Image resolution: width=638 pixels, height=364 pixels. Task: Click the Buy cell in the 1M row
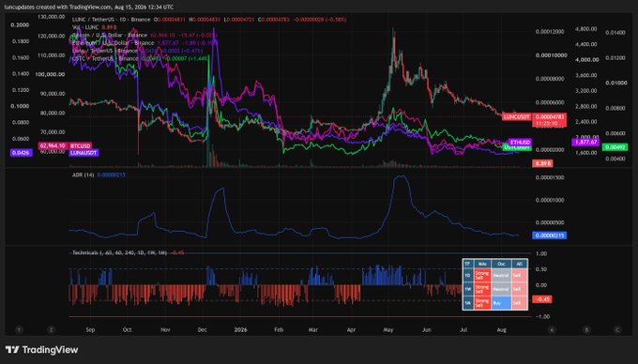(501, 303)
